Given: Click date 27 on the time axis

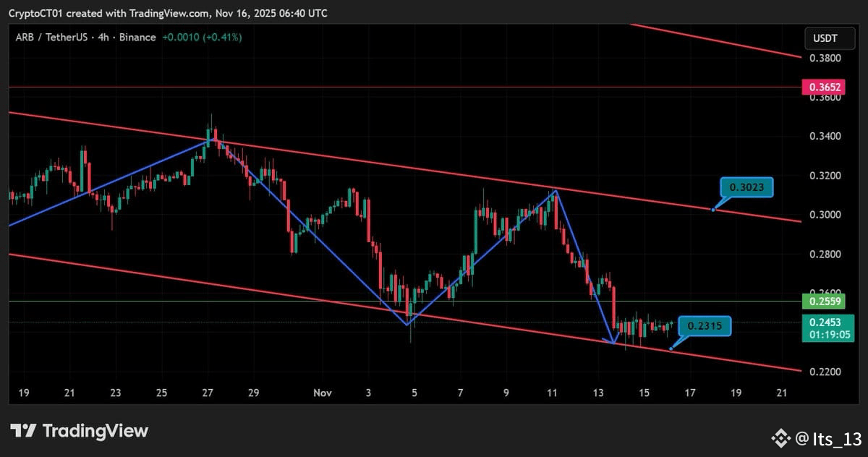Looking at the screenshot, I should (208, 393).
